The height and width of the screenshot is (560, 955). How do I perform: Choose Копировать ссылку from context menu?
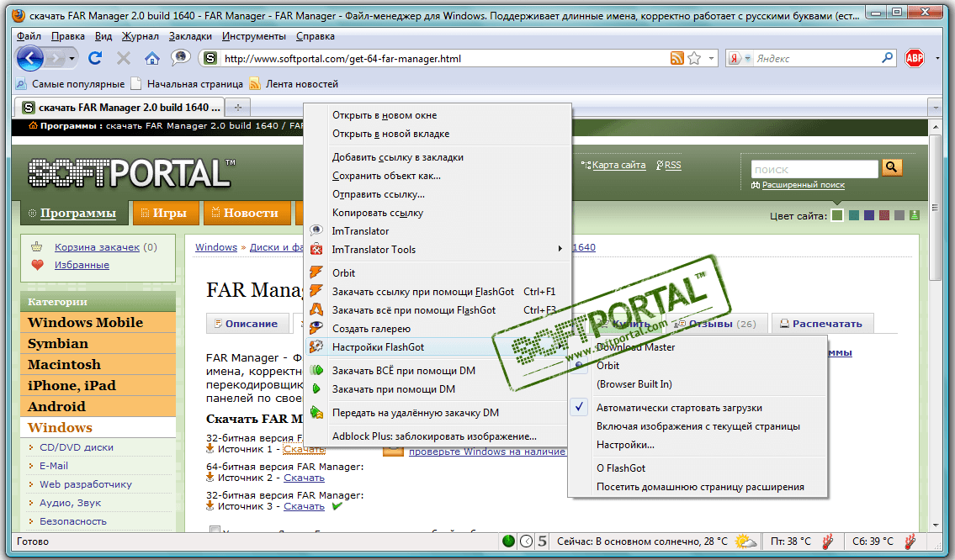437,213
